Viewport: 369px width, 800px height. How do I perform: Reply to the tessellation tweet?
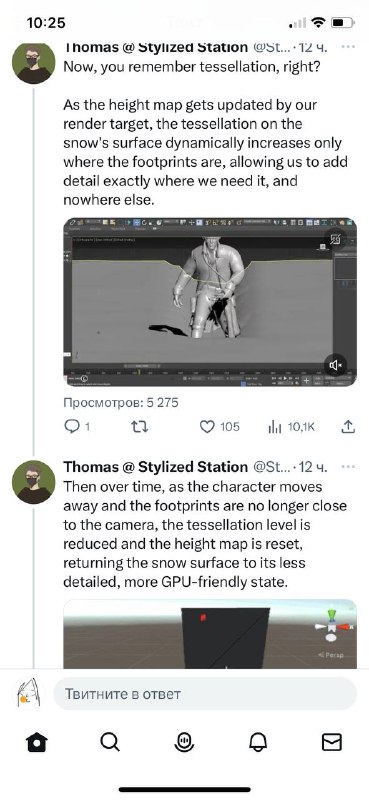[x=78, y=427]
